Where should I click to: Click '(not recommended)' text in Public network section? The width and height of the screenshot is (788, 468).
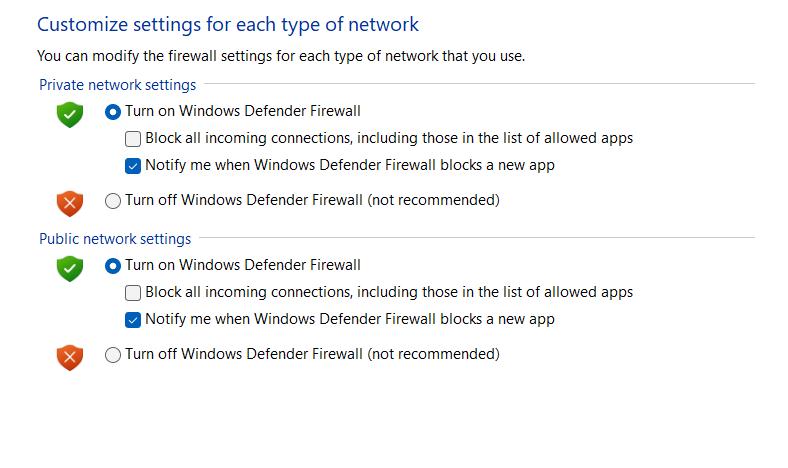(x=433, y=354)
